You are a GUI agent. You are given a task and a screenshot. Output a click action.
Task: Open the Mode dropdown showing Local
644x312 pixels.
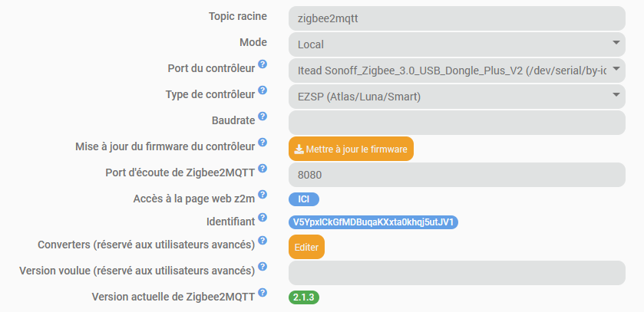pyautogui.click(x=457, y=44)
